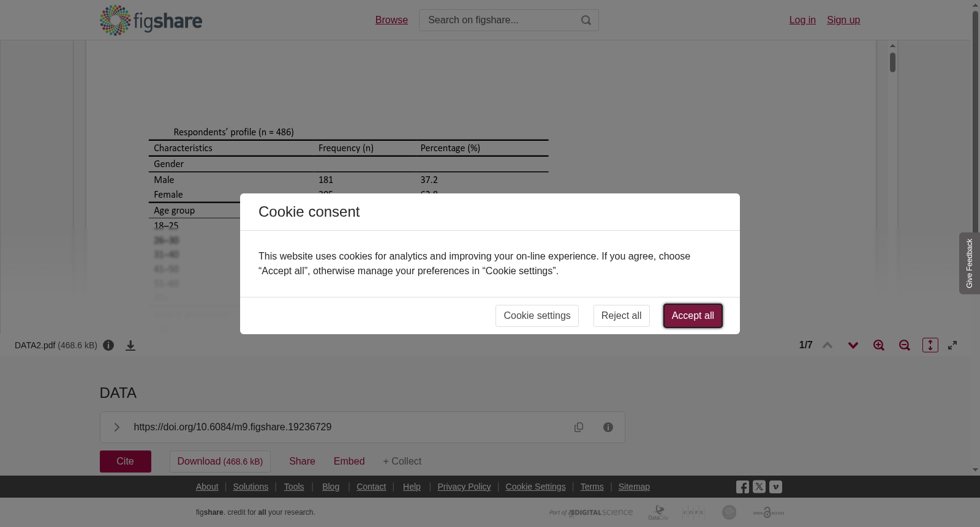The height and width of the screenshot is (527, 980).
Task: Click Download (468.6 kB) button
Action: point(220,462)
